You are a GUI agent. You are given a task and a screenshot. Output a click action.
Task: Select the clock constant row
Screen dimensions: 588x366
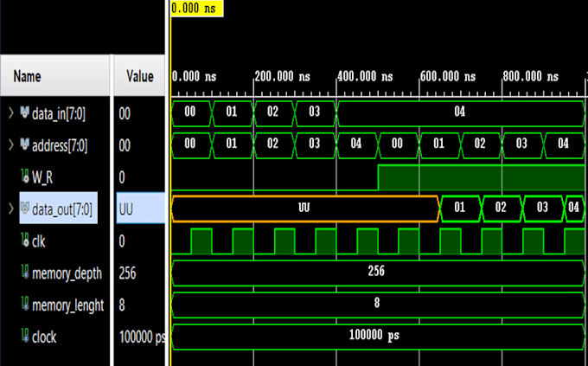click(44, 337)
